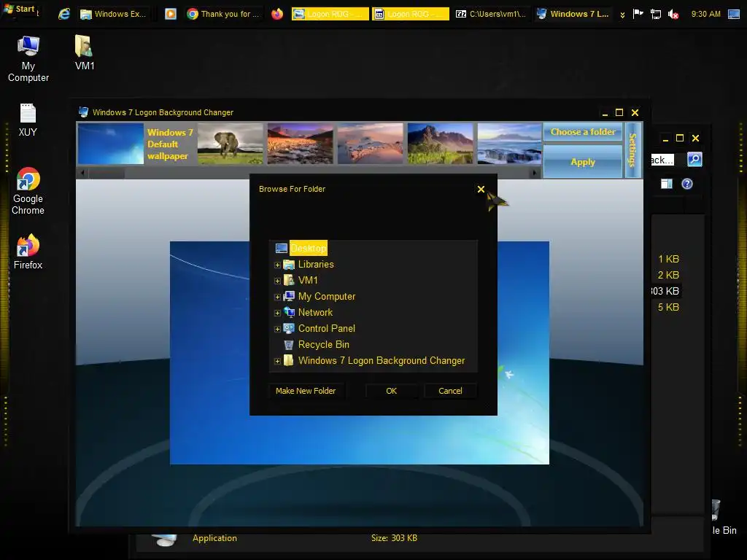
Task: Click the 2 KB file size entry
Action: point(668,275)
